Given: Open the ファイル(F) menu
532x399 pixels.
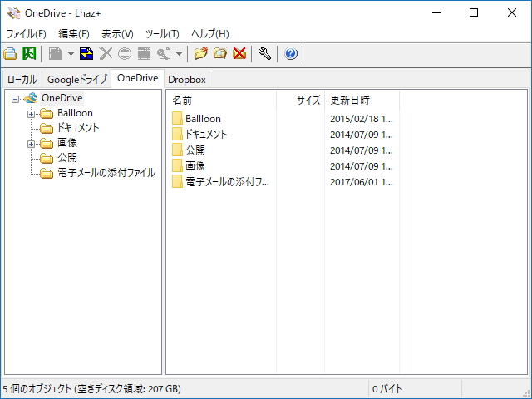Looking at the screenshot, I should 27,33.
